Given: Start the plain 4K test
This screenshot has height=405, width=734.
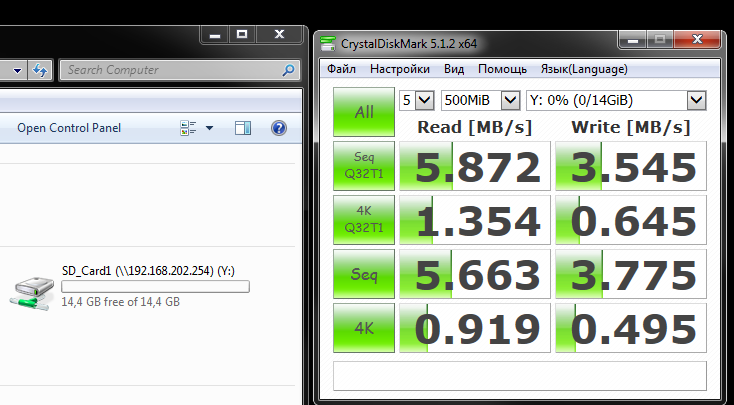Looking at the screenshot, I should pyautogui.click(x=364, y=328).
